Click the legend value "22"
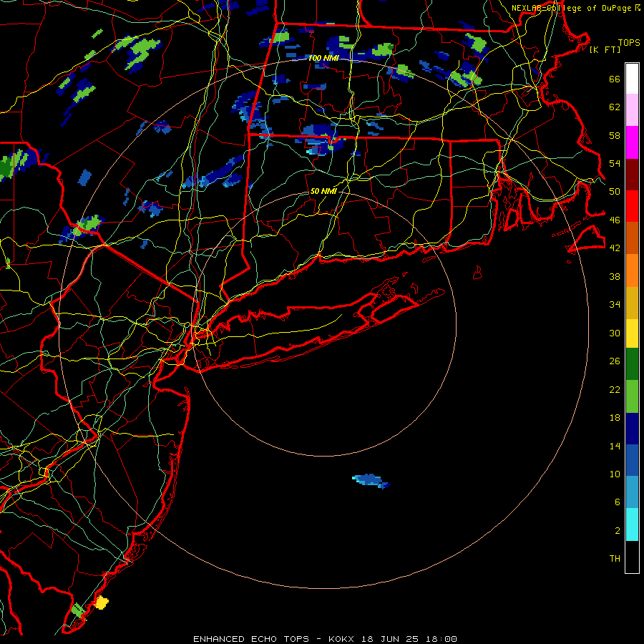Viewport: 644px width, 644px height. click(615, 390)
